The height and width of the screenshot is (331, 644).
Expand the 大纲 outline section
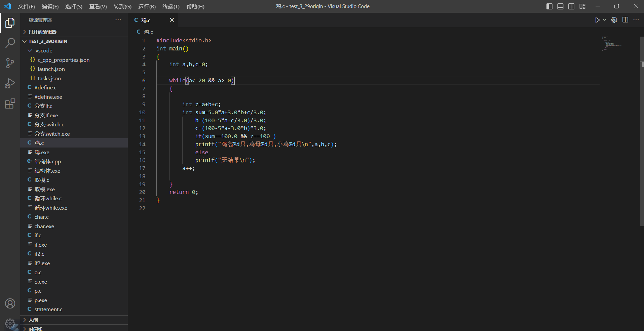pos(74,320)
